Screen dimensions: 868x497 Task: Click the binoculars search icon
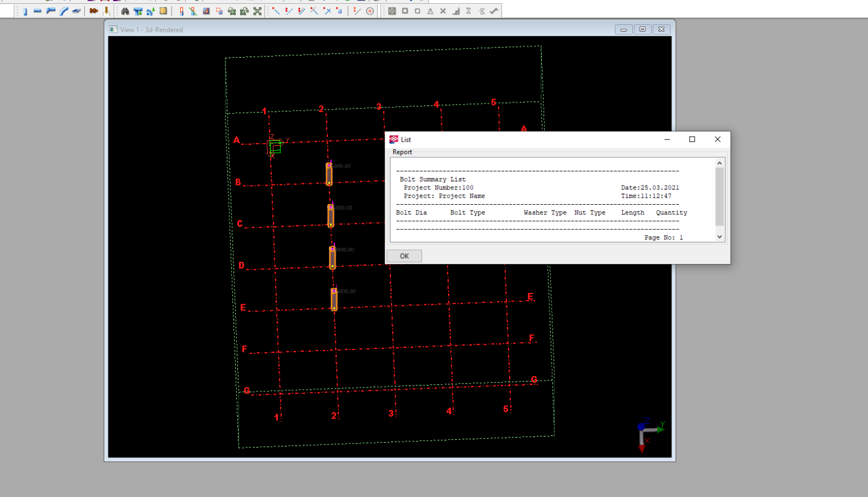[125, 11]
